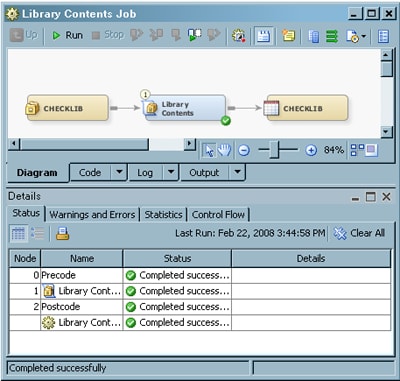Switch to the Log tab
This screenshot has height=381, width=400.
(x=145, y=173)
